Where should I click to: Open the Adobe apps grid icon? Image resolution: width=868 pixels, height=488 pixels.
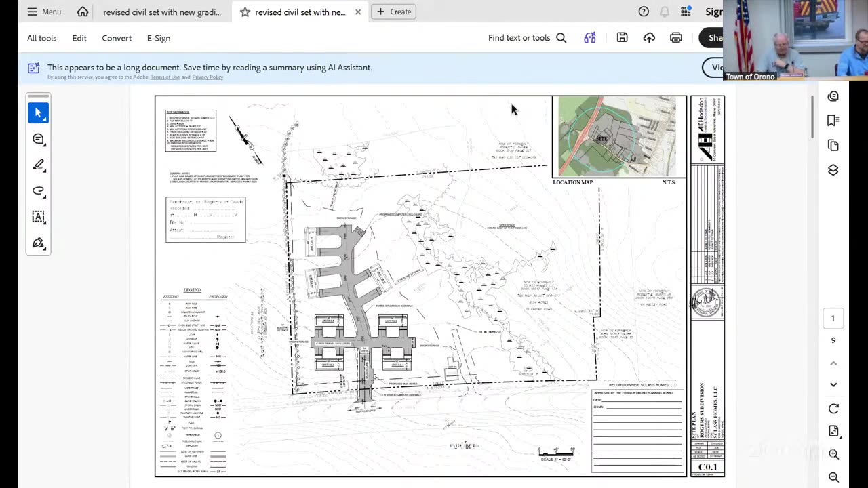tap(686, 12)
